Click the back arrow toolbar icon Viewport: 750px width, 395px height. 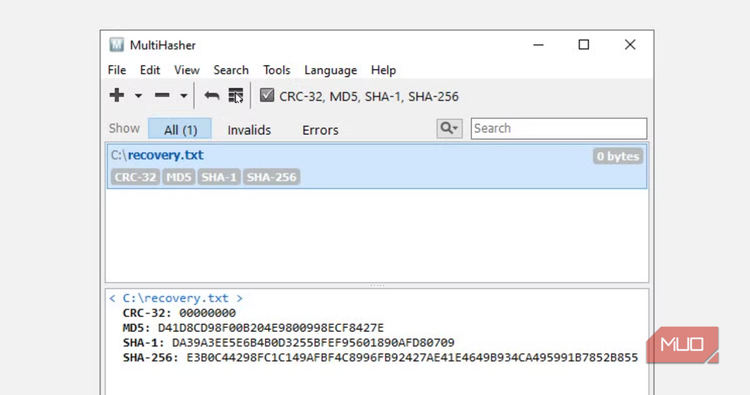[211, 96]
